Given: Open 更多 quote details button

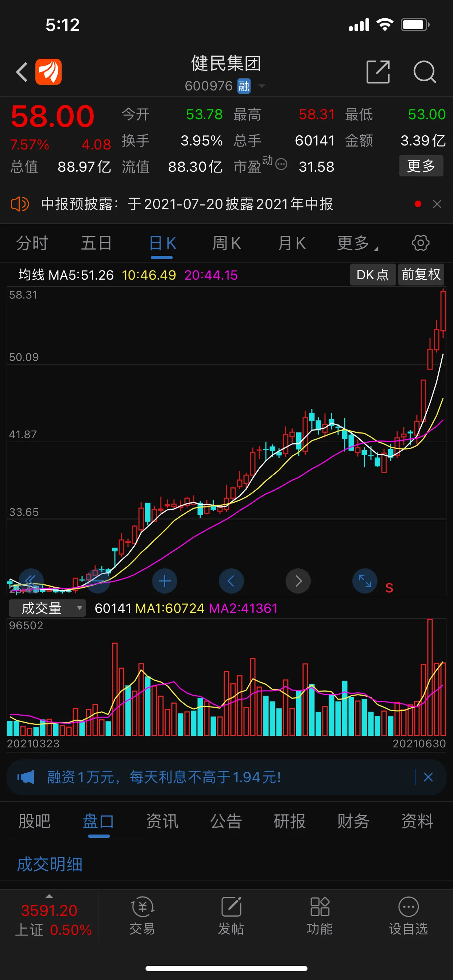Looking at the screenshot, I should click(x=421, y=166).
